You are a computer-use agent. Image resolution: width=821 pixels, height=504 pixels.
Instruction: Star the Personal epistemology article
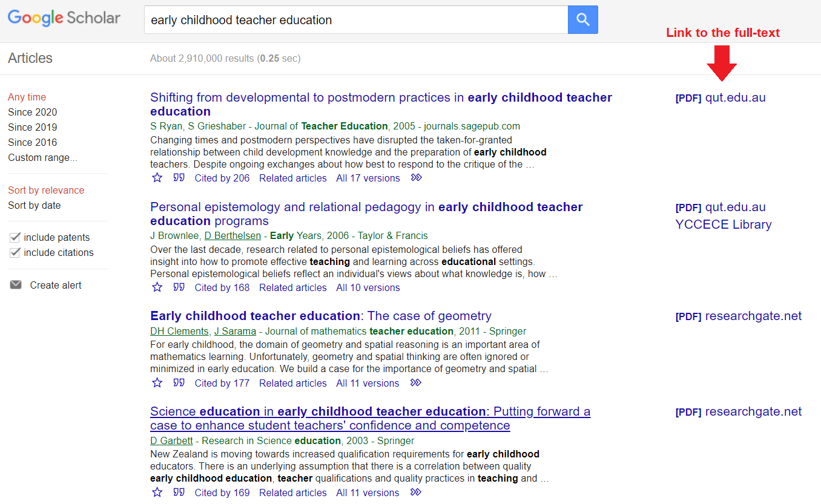157,287
